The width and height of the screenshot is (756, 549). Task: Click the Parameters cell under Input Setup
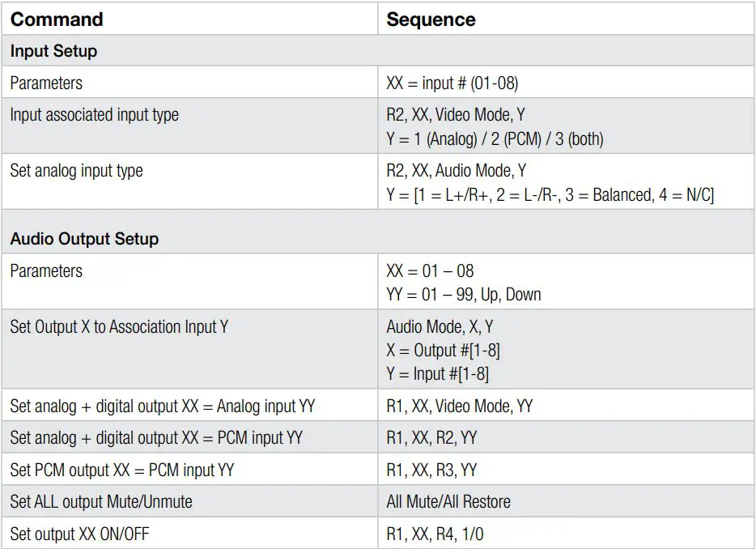(46, 83)
